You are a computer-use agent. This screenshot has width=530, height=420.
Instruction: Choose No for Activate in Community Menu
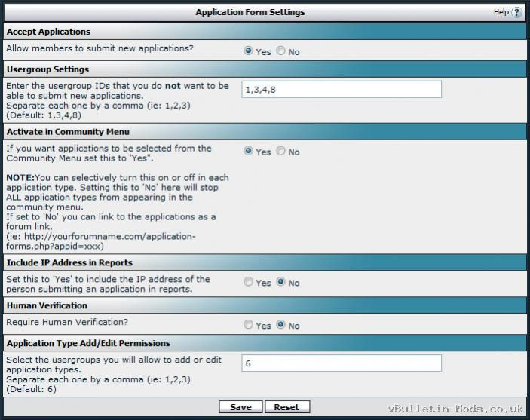coord(280,152)
